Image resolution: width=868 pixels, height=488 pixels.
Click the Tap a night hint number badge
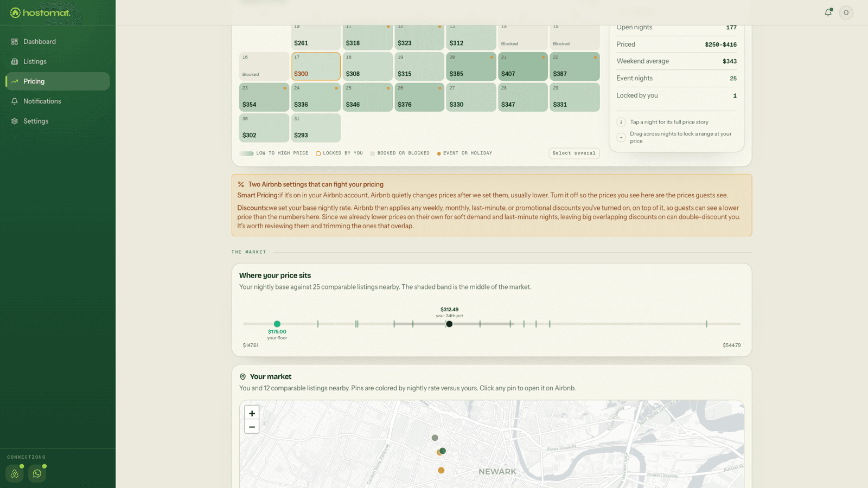coord(621,122)
